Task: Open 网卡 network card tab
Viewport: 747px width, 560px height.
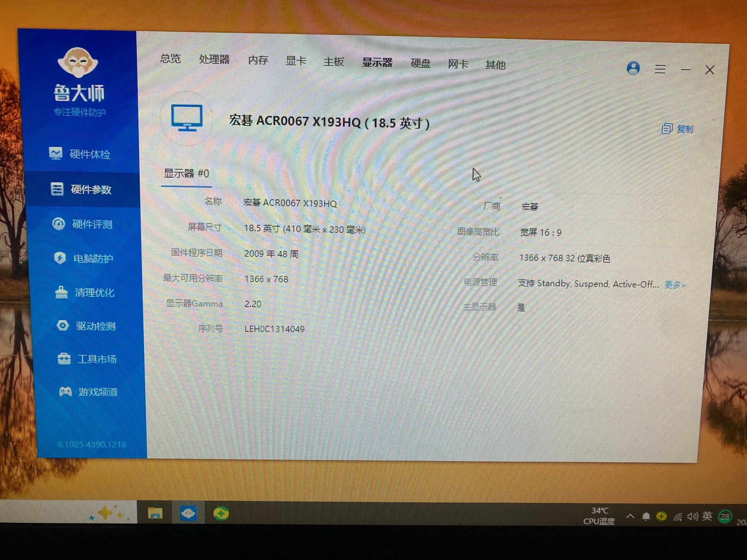Action: pos(458,64)
